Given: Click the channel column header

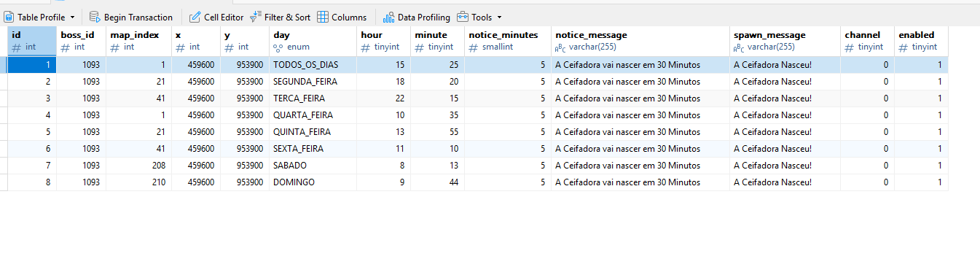Looking at the screenshot, I should tap(867, 41).
